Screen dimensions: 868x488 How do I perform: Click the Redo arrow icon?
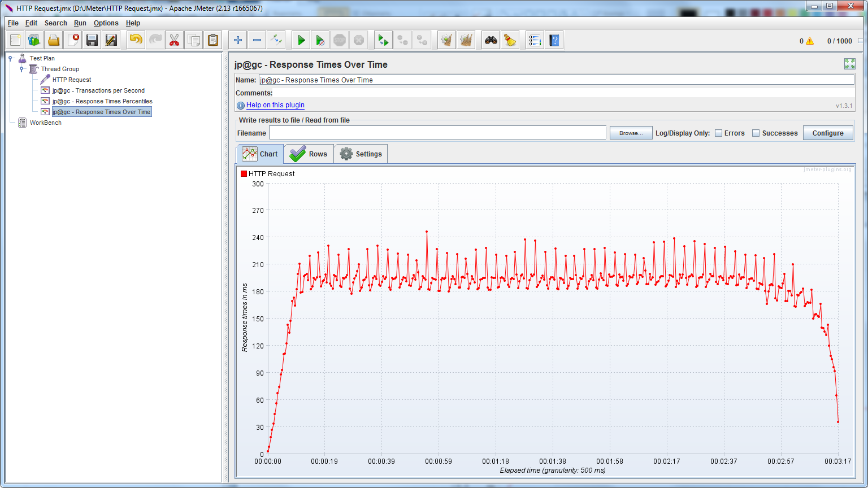pos(155,40)
